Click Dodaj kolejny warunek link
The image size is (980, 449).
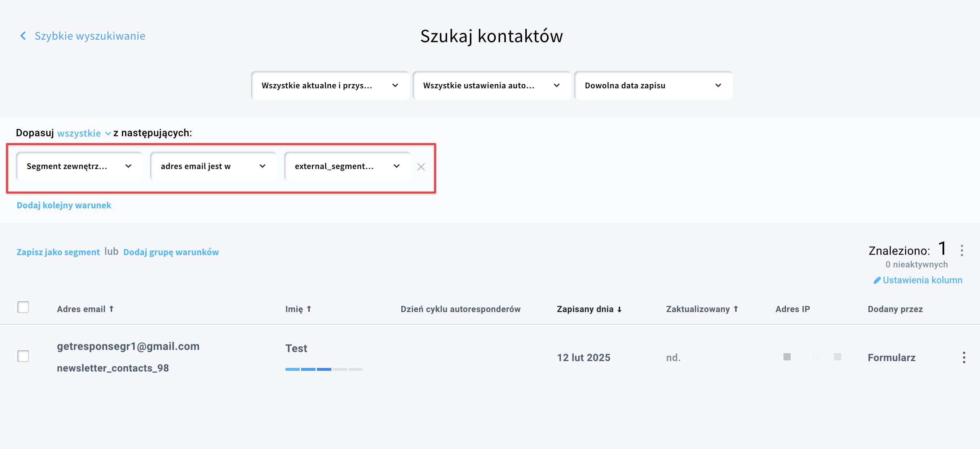click(64, 205)
